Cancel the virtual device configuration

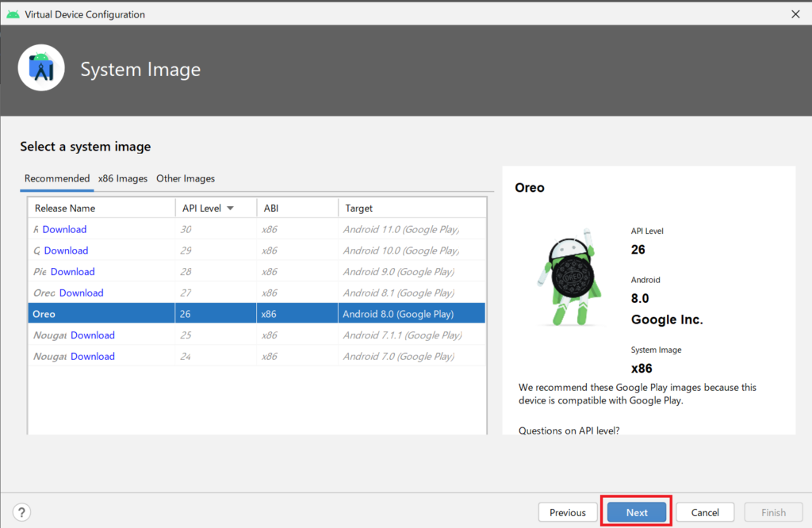click(x=705, y=512)
